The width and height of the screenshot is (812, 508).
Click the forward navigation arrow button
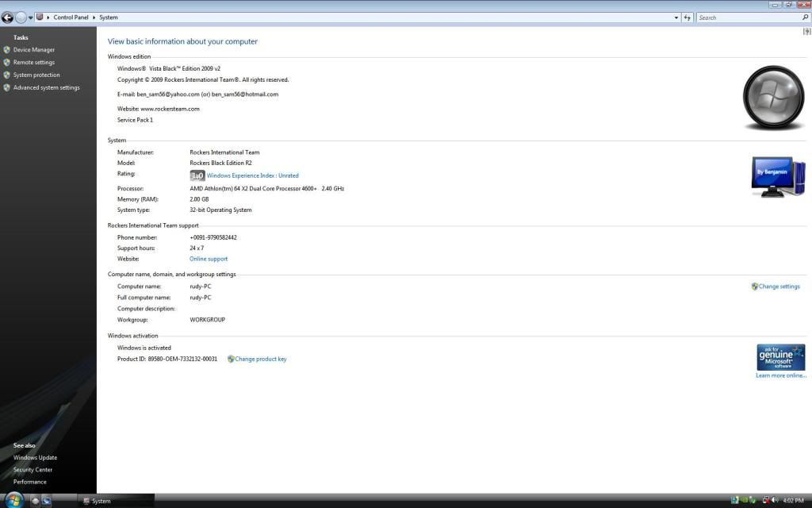(21, 17)
